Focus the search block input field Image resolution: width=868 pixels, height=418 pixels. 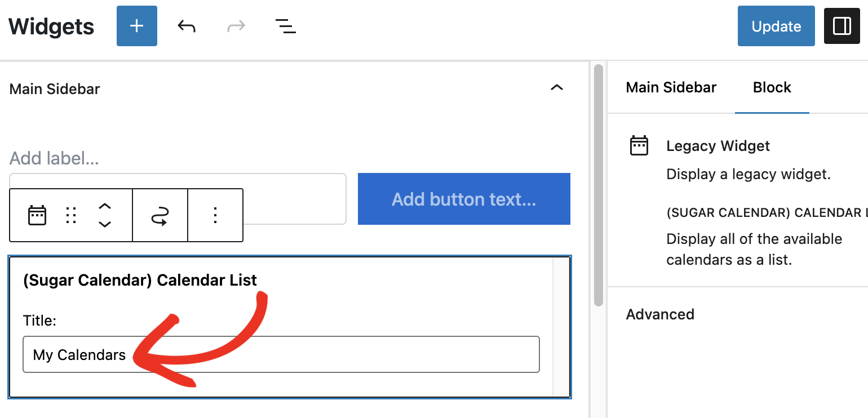point(178,199)
